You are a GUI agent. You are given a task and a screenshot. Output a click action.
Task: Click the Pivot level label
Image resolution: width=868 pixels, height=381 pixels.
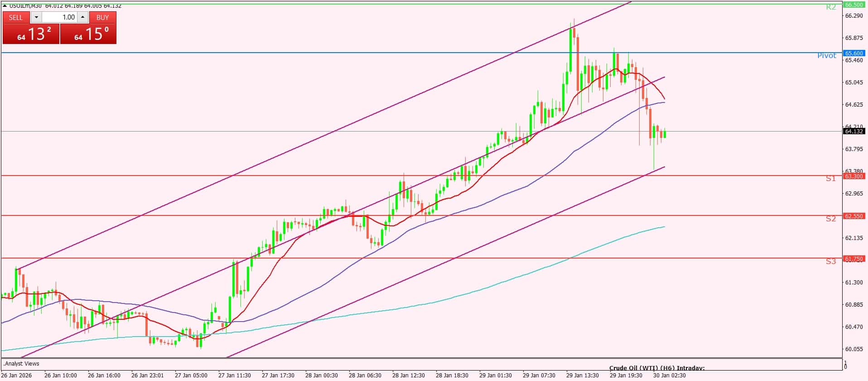tap(827, 55)
